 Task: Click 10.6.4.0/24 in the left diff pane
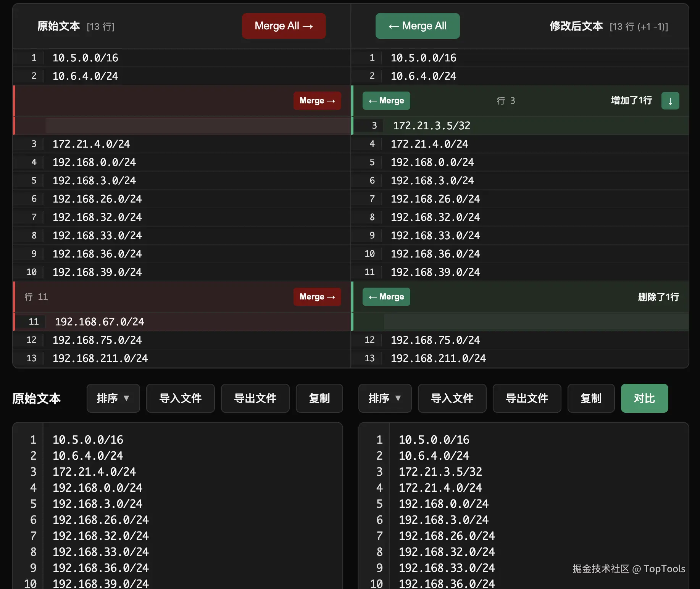pos(85,76)
